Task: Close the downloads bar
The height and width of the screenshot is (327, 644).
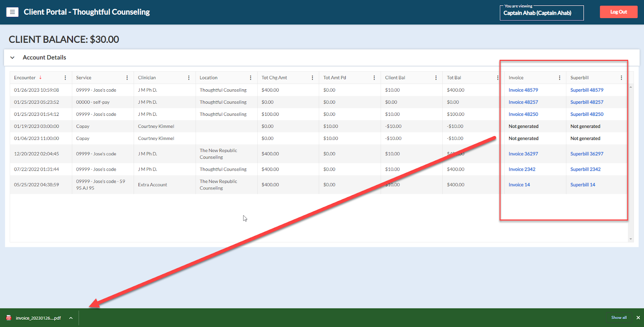Action: [x=638, y=318]
